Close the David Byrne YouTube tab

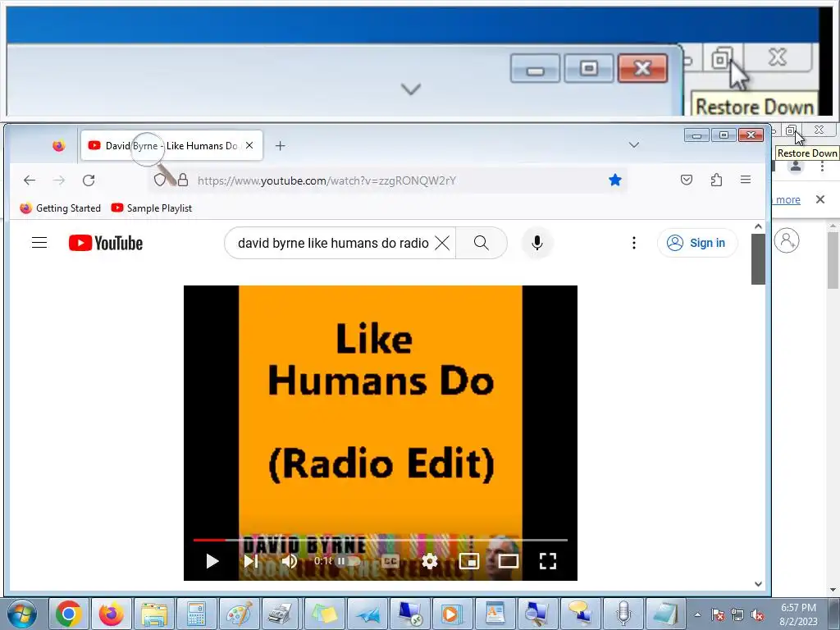(249, 145)
